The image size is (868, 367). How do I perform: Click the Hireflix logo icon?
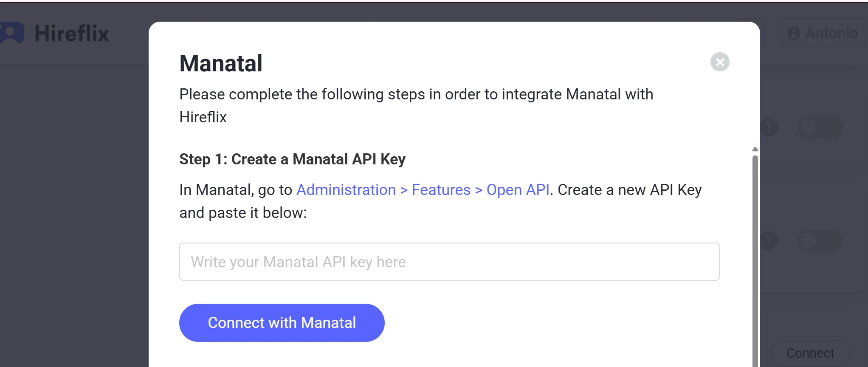(11, 33)
